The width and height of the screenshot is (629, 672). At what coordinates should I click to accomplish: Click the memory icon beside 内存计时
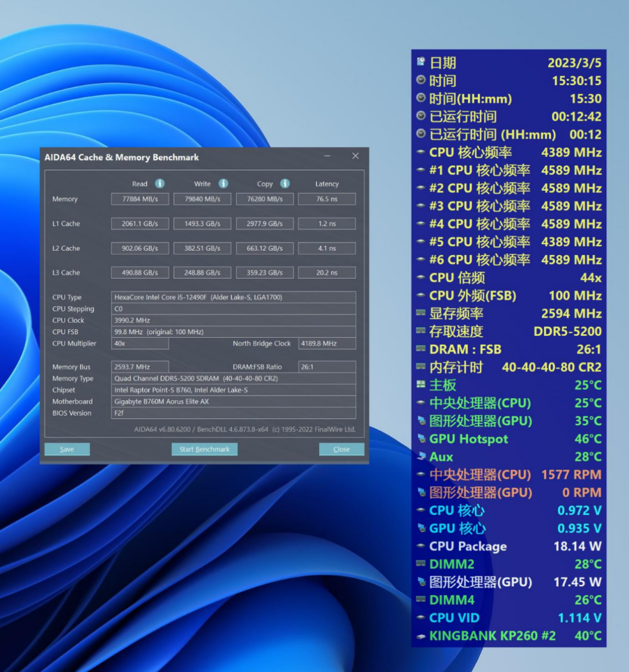click(421, 367)
